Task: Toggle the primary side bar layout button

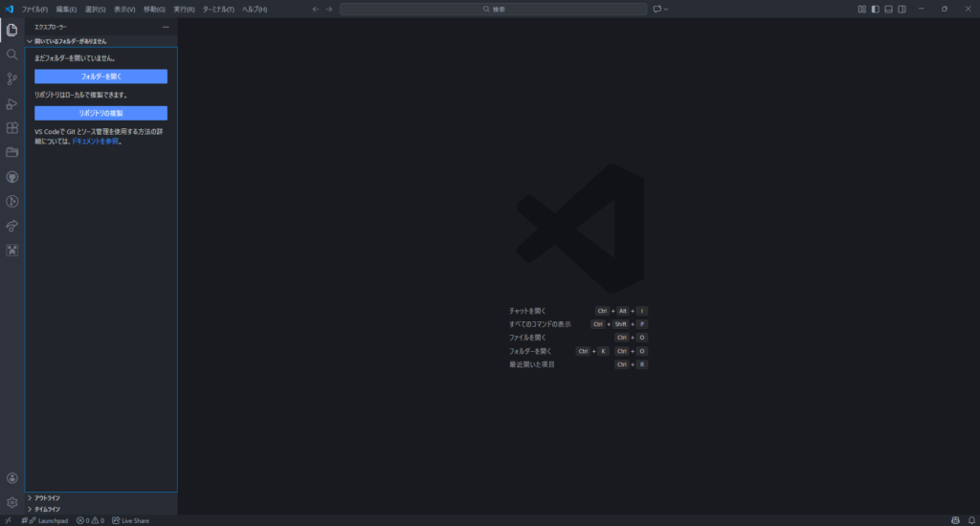Action: (x=875, y=9)
